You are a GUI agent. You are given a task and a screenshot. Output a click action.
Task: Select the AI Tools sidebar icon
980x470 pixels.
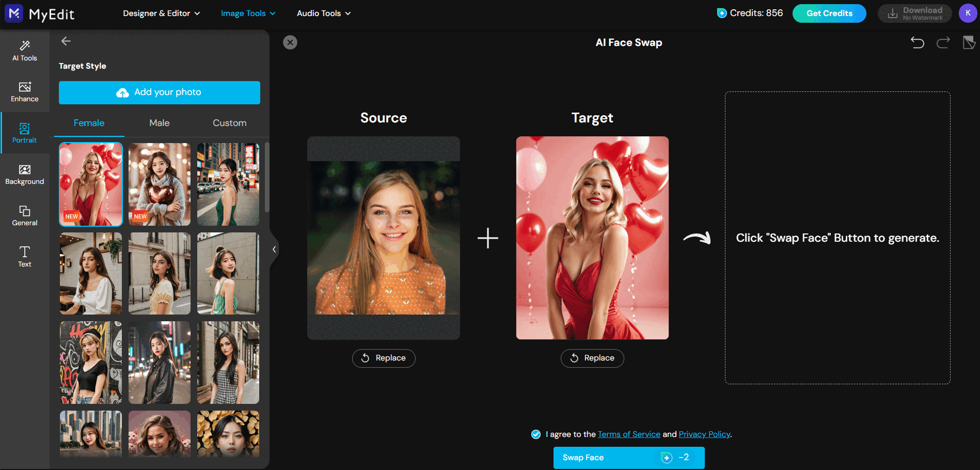(x=24, y=50)
